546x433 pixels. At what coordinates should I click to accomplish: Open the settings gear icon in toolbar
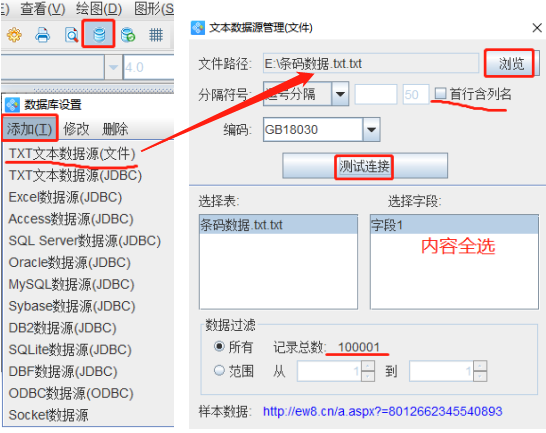tap(14, 35)
